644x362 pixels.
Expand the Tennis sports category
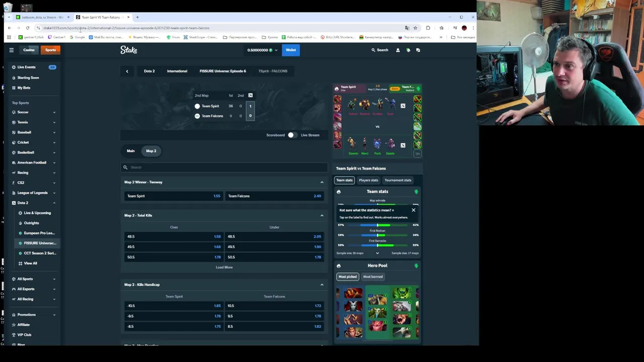(54, 122)
